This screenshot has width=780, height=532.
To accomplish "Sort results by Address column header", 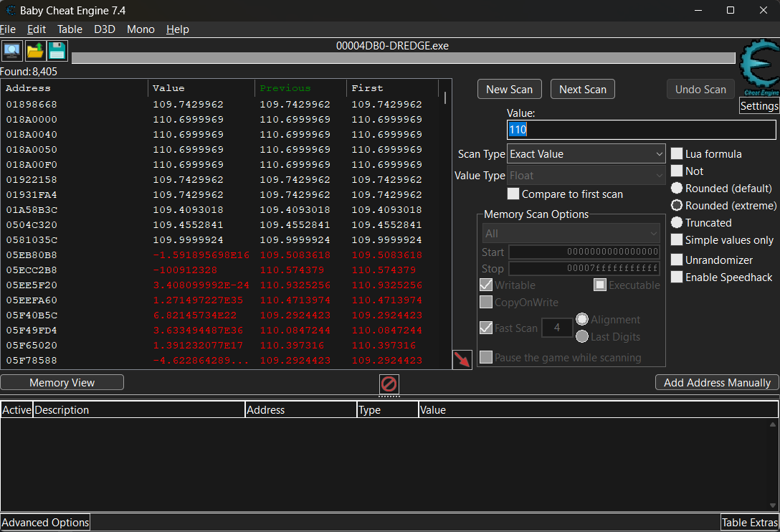I will [75, 88].
